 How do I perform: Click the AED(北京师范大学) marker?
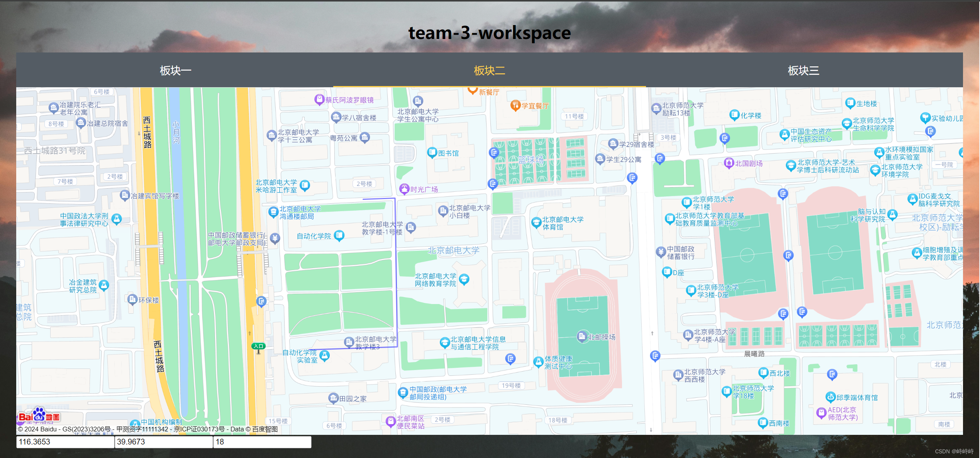821,413
